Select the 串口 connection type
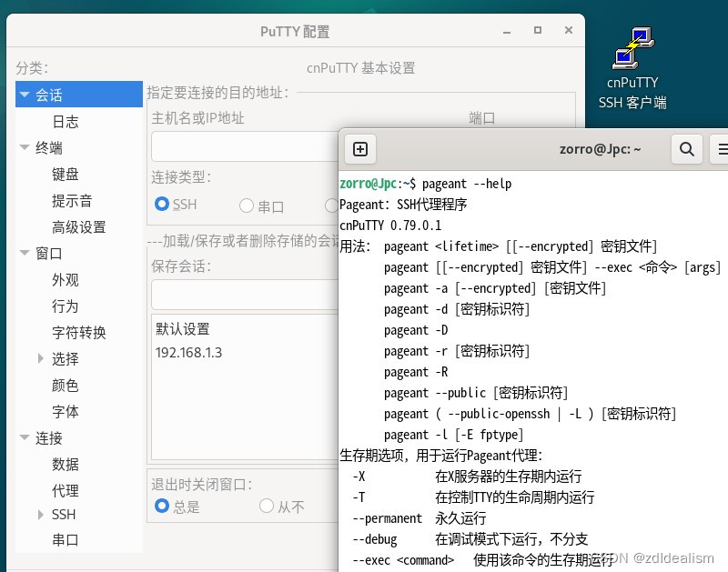 (x=247, y=206)
